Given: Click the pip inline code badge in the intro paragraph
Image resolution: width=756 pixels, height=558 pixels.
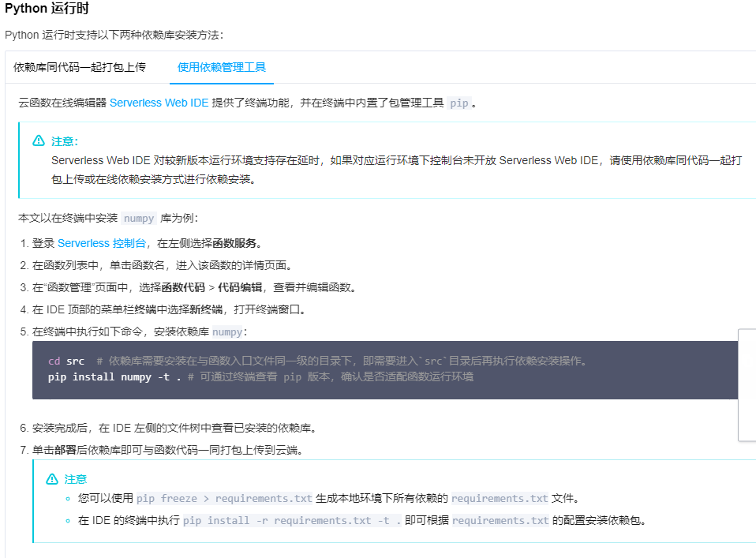Looking at the screenshot, I should [x=456, y=103].
